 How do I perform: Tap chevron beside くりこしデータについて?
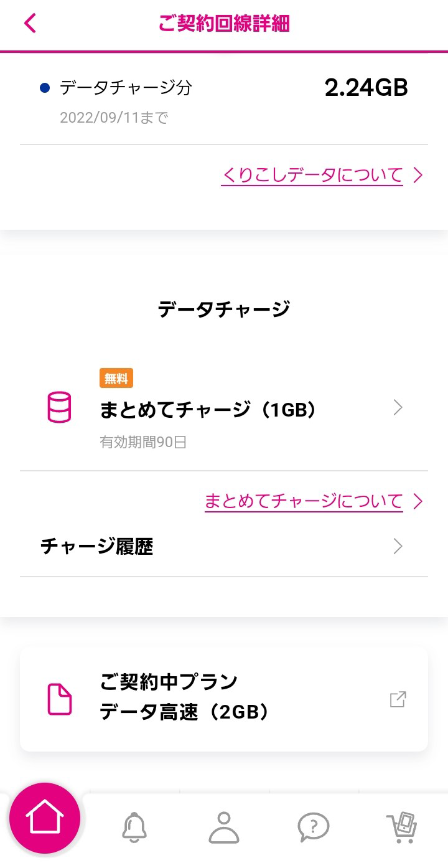418,175
